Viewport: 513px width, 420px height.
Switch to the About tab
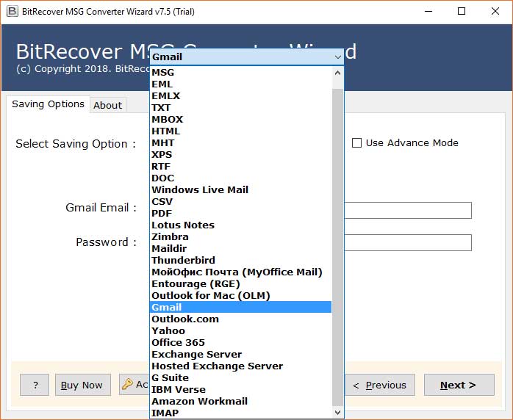108,105
